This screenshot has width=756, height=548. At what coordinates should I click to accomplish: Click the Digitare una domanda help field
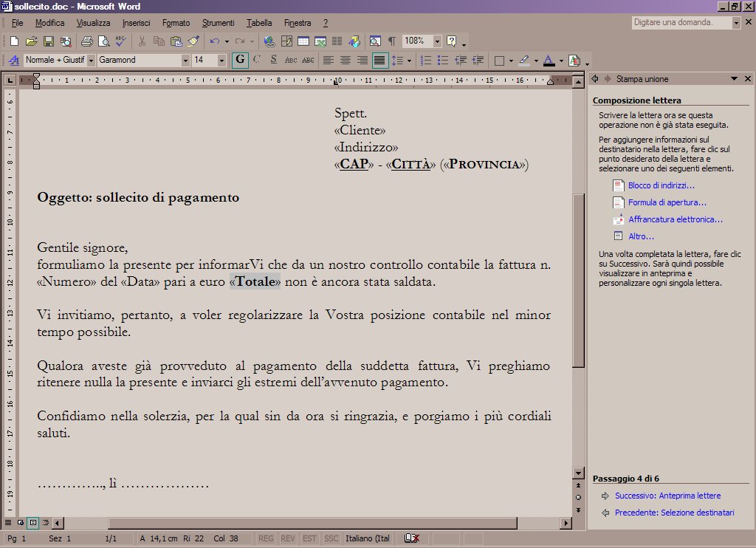(681, 23)
